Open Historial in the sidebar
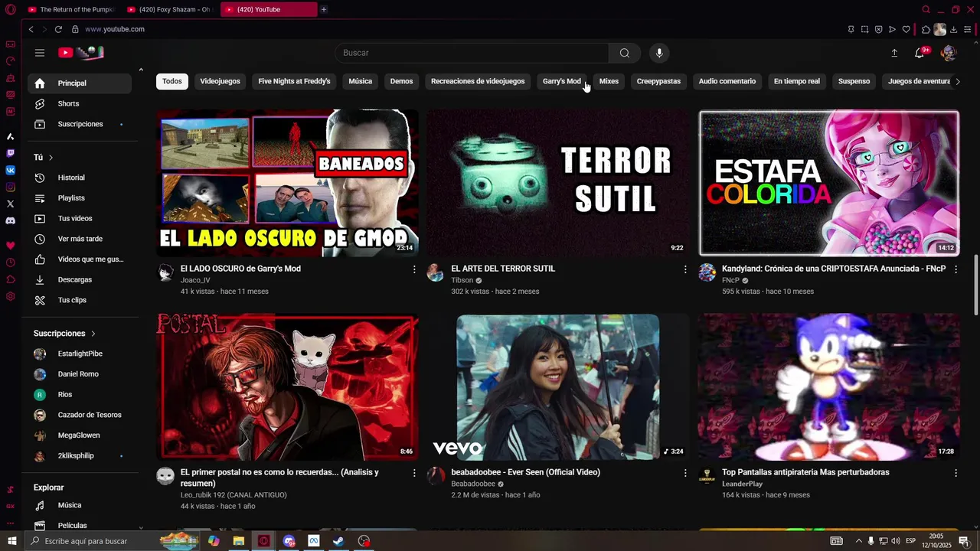Screen dimensions: 980x551 [80, 178]
